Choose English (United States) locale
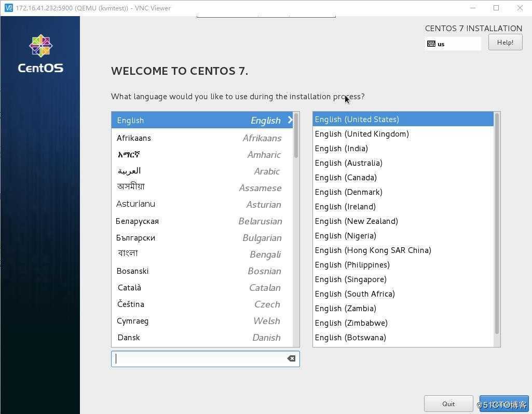Screen dimensions: 532x414 click(x=403, y=119)
